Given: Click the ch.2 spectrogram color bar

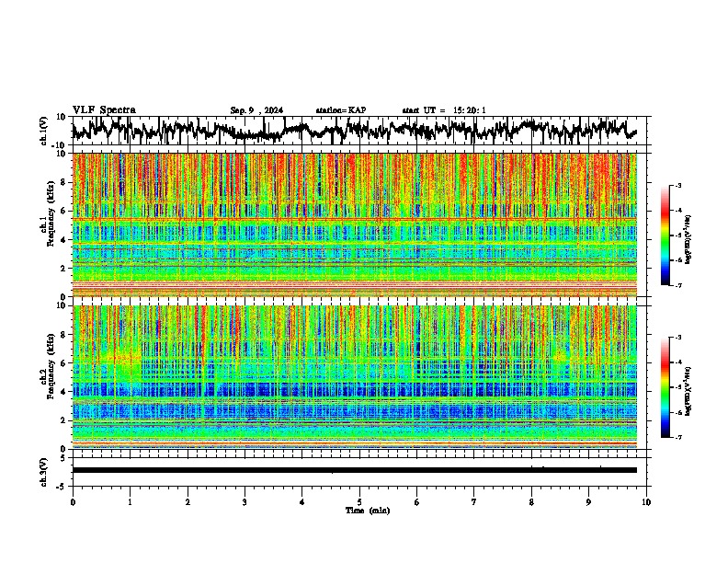Looking at the screenshot, I should (x=665, y=387).
